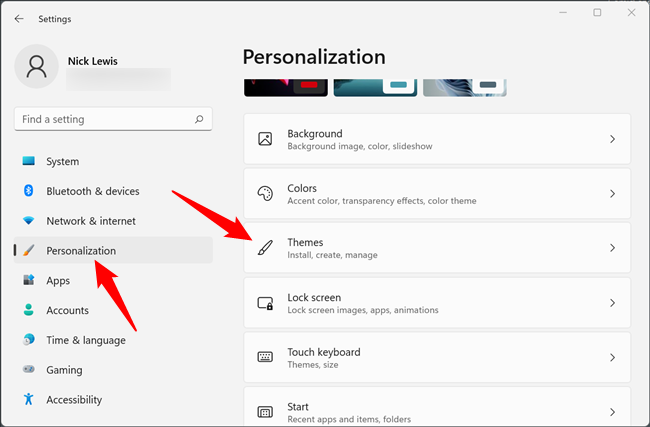Image resolution: width=650 pixels, height=427 pixels.
Task: Select Network & internet in sidebar
Action: (x=90, y=221)
